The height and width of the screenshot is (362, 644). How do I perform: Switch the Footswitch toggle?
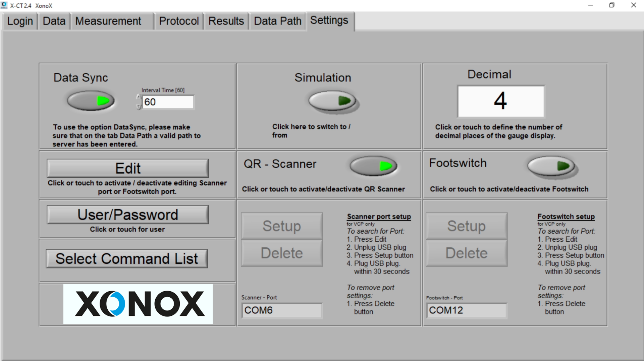[551, 166]
